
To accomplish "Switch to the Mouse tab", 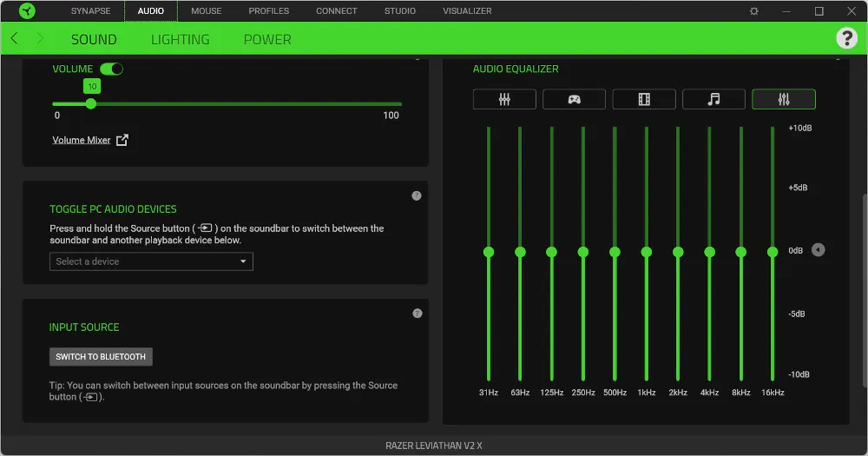I will pos(207,11).
